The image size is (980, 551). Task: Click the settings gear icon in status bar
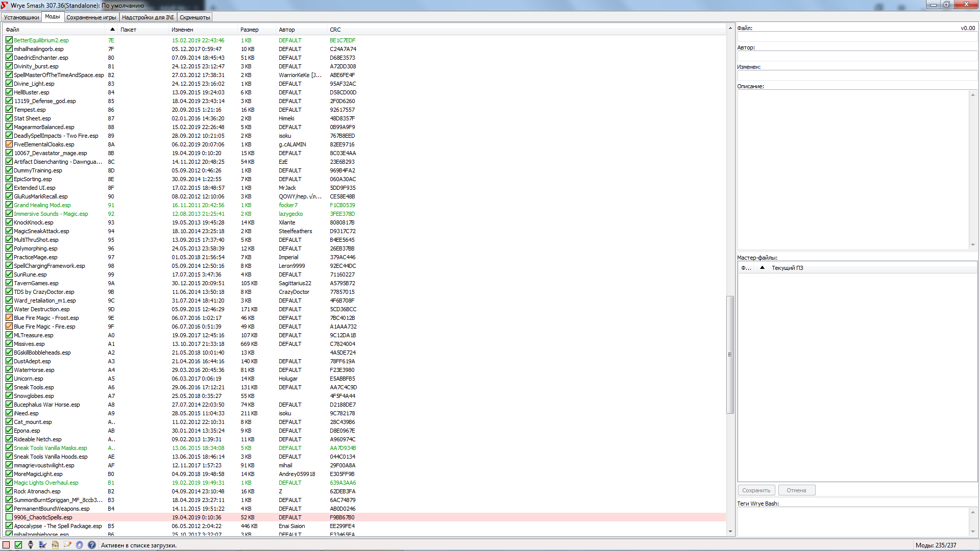point(80,545)
